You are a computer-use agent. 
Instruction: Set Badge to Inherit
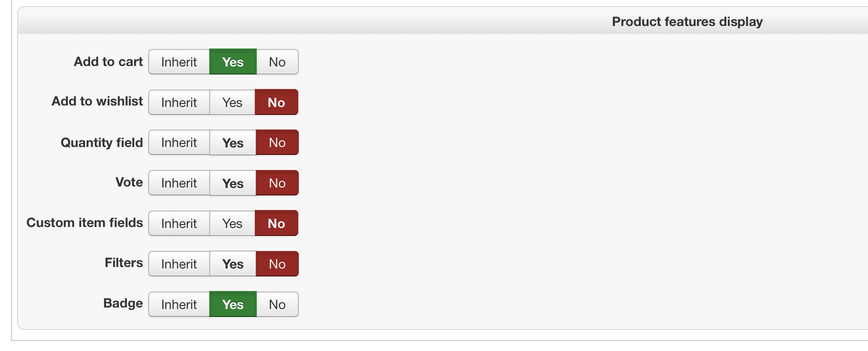click(179, 304)
